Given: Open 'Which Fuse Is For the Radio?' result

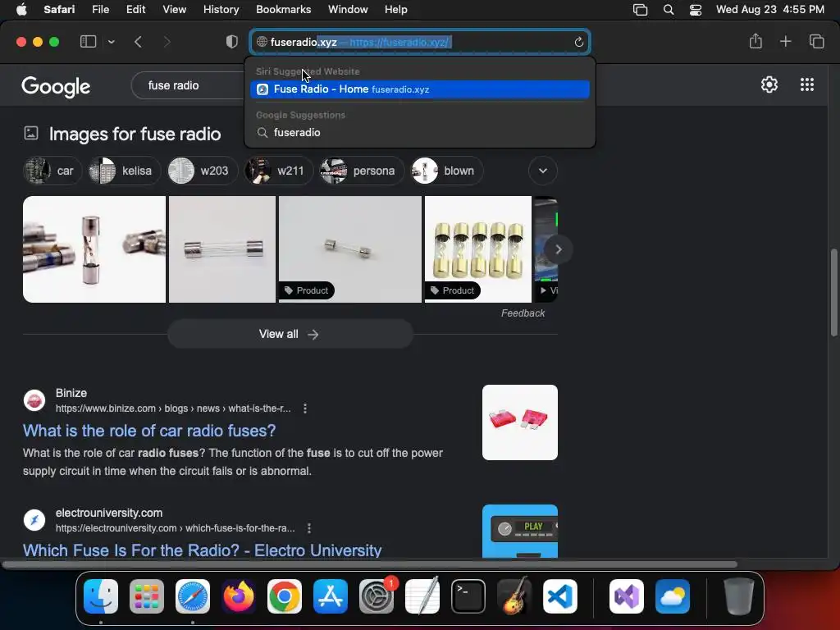Looking at the screenshot, I should pyautogui.click(x=202, y=550).
